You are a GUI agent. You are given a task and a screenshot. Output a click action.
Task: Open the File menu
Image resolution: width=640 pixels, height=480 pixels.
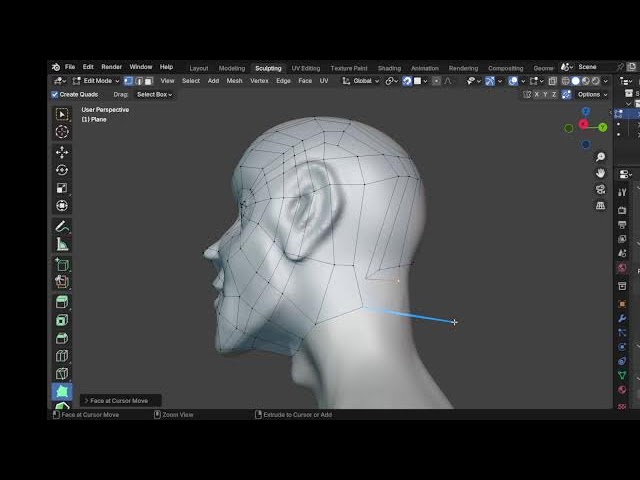pos(70,67)
